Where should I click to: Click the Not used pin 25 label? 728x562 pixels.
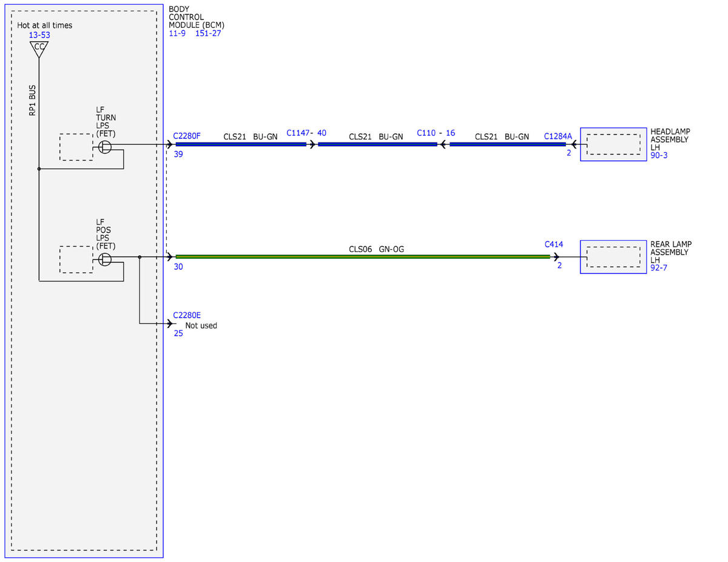pos(201,326)
